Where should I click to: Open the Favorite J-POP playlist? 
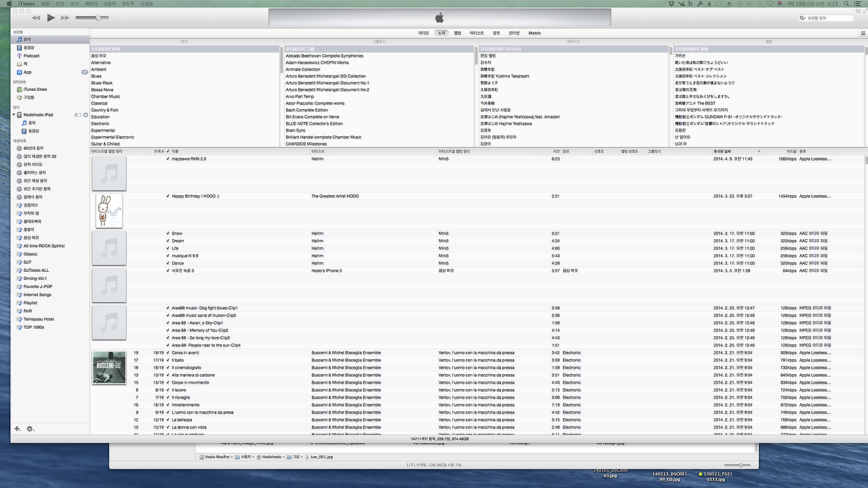pyautogui.click(x=38, y=287)
